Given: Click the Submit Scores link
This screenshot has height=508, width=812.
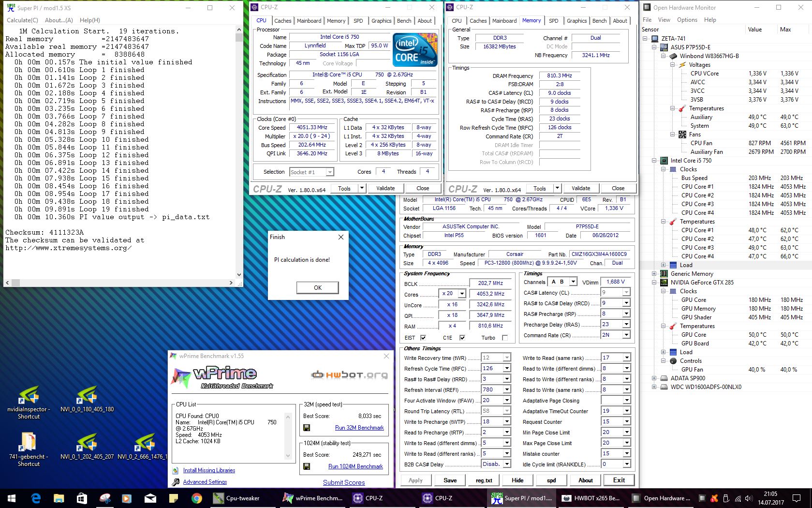Looking at the screenshot, I should coord(344,482).
